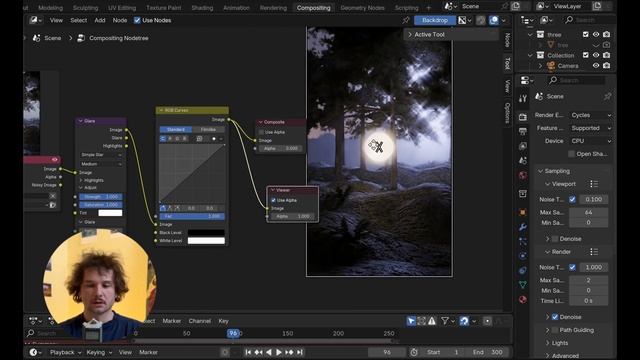Click the Viewport sampling presets icon
This screenshot has height=360, width=640.
(x=594, y=184)
